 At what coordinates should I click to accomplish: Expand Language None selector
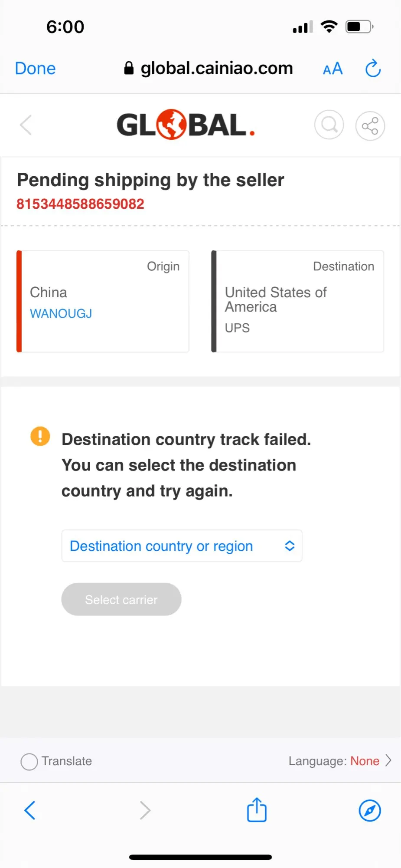pyautogui.click(x=340, y=761)
